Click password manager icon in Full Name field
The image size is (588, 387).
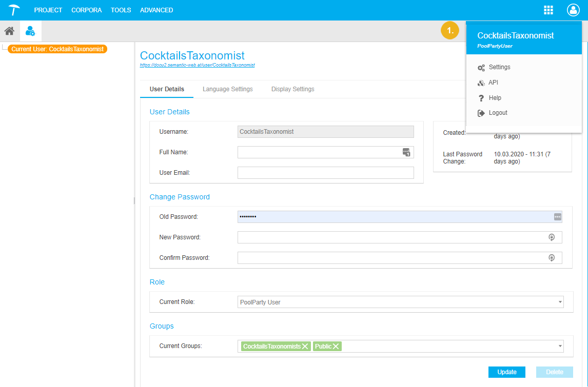pos(406,152)
